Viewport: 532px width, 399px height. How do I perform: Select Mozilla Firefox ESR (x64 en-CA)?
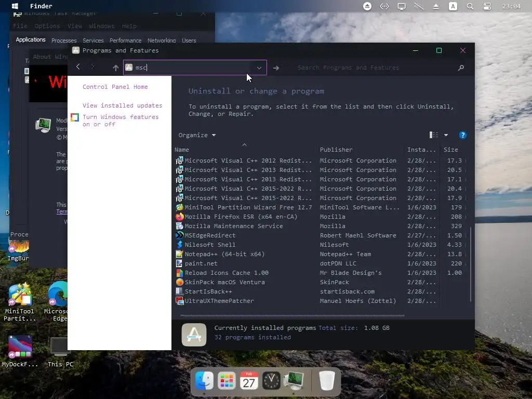tap(320, 217)
